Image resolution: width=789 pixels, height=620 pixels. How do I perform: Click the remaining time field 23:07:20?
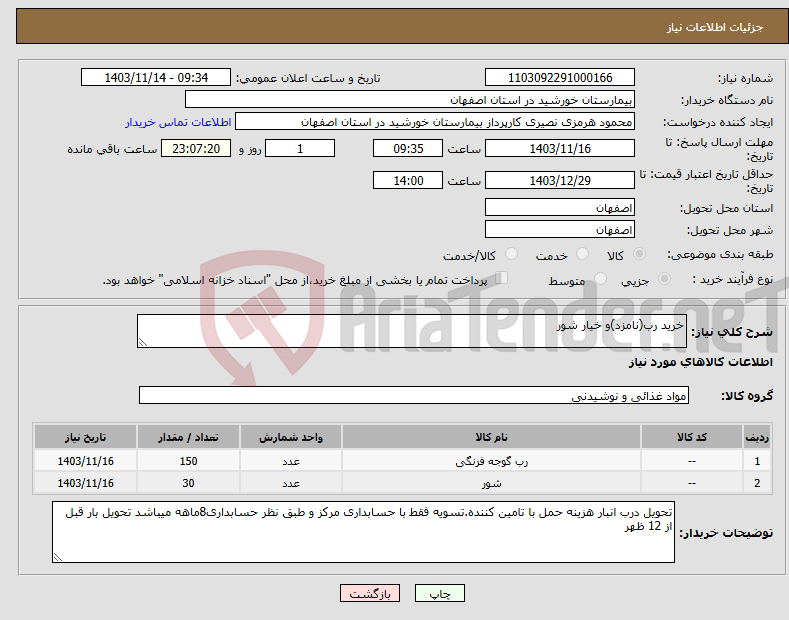pyautogui.click(x=196, y=148)
